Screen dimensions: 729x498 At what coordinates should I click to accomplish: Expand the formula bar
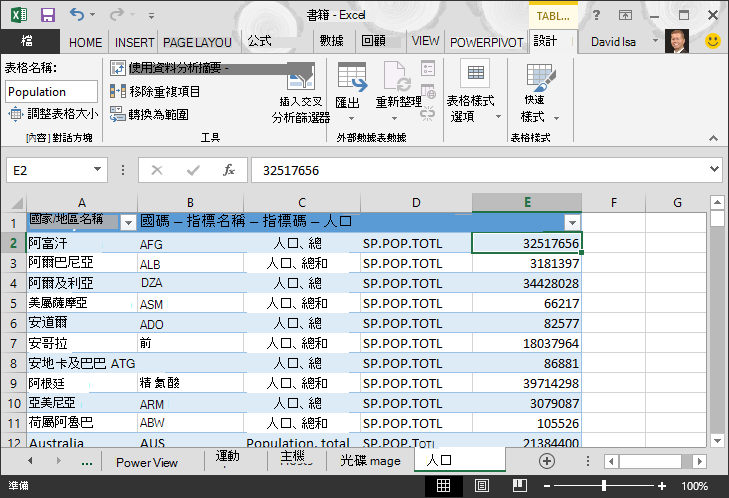pos(715,169)
